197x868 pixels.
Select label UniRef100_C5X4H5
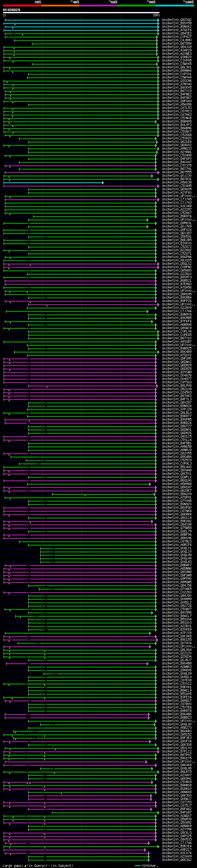(177, 186)
